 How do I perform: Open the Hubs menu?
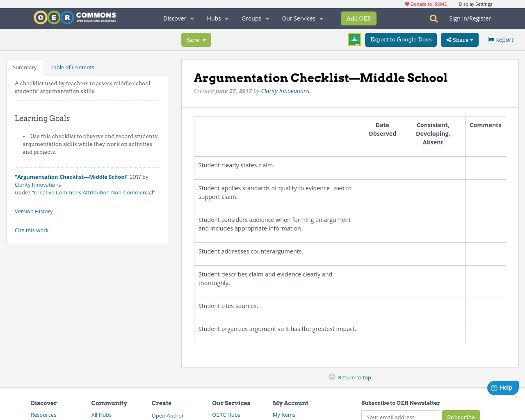[x=217, y=18]
